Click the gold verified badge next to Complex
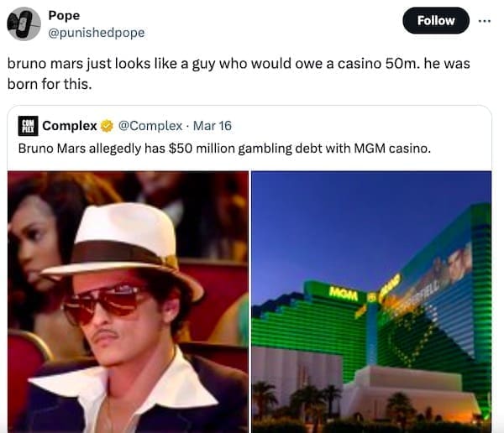The image size is (504, 433). pyautogui.click(x=107, y=126)
